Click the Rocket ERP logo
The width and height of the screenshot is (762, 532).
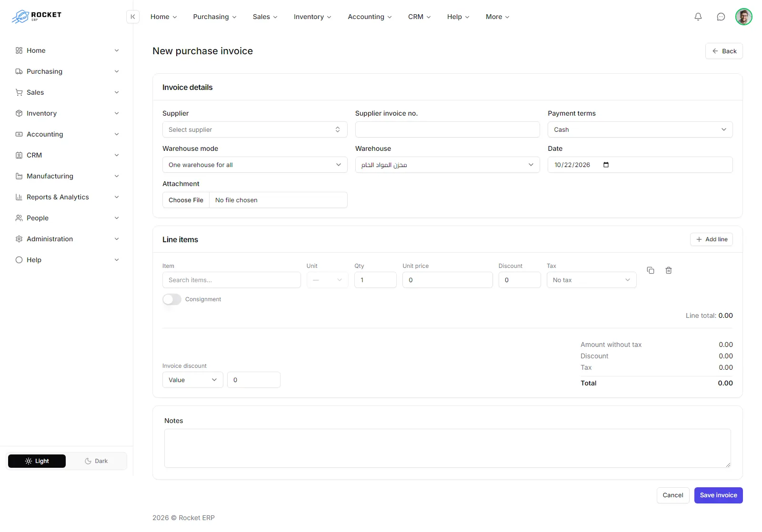tap(37, 17)
